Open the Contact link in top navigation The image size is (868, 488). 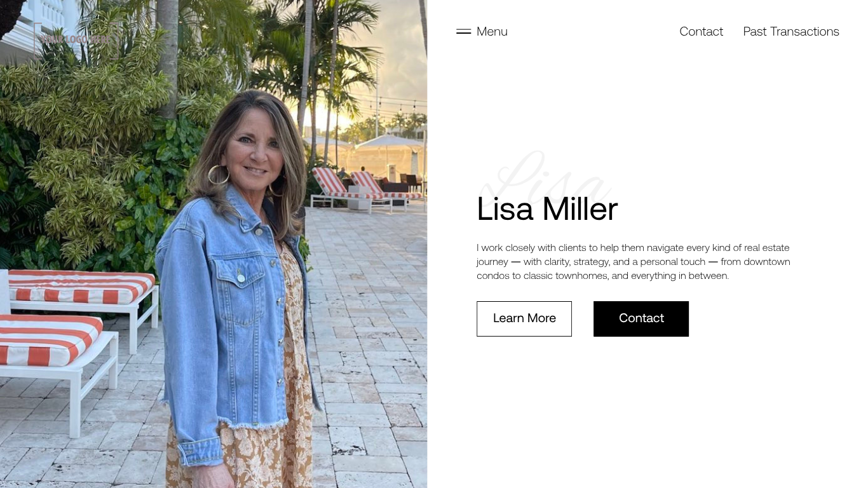(701, 31)
